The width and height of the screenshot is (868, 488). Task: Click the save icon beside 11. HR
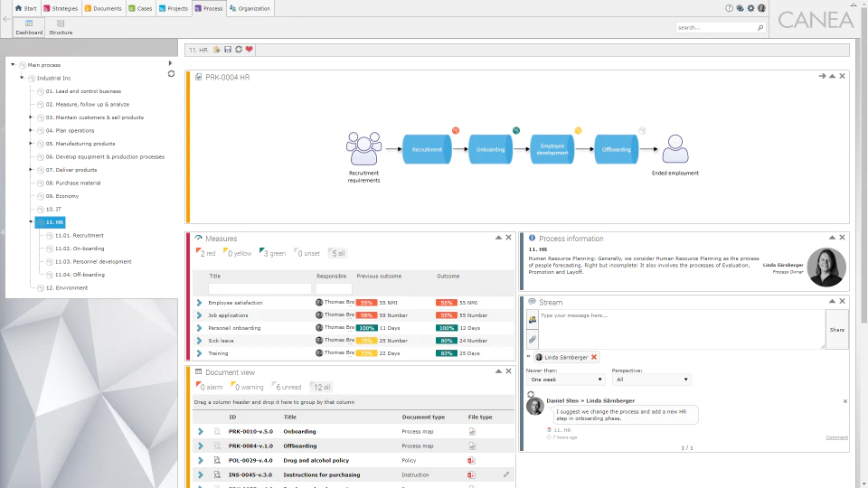pyautogui.click(x=228, y=49)
